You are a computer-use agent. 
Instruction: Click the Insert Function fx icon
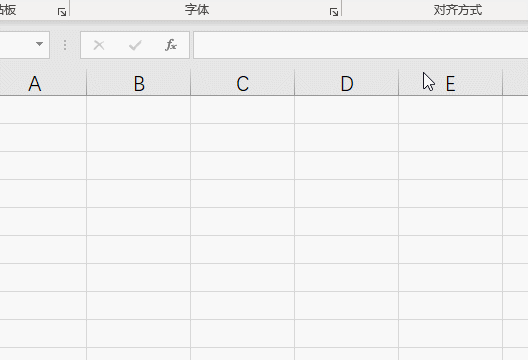click(x=171, y=45)
